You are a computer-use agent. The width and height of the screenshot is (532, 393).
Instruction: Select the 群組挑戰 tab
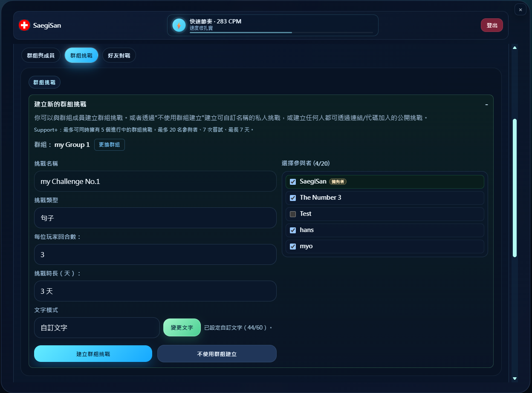pos(81,55)
